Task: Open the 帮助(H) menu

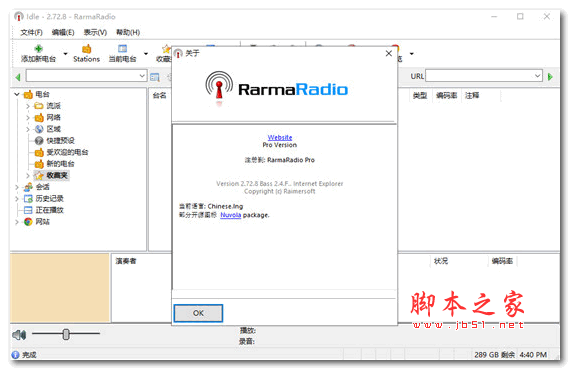Action: (128, 32)
